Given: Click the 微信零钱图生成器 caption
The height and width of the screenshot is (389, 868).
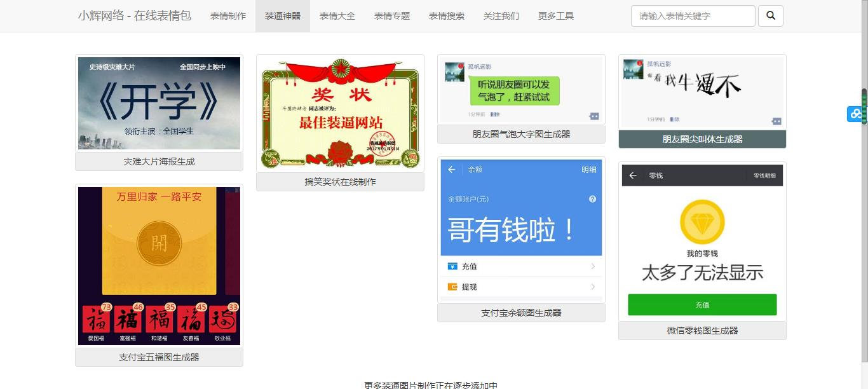Looking at the screenshot, I should [702, 331].
